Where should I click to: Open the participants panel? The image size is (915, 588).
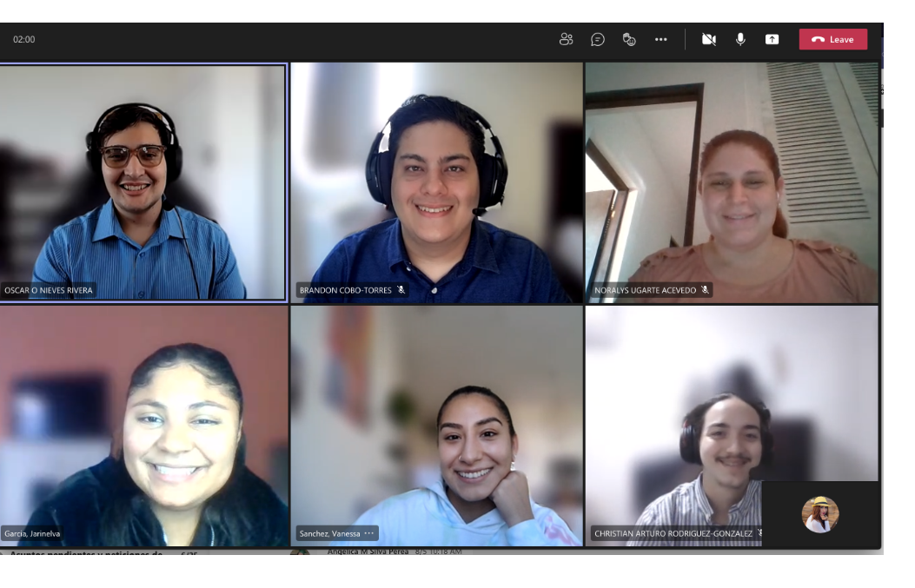pyautogui.click(x=567, y=39)
